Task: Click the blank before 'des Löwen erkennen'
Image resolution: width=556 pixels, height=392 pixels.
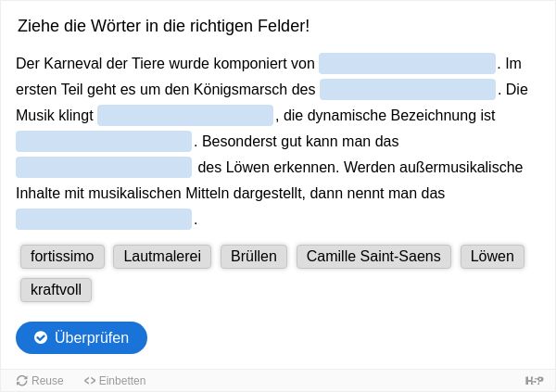Action: click(104, 167)
